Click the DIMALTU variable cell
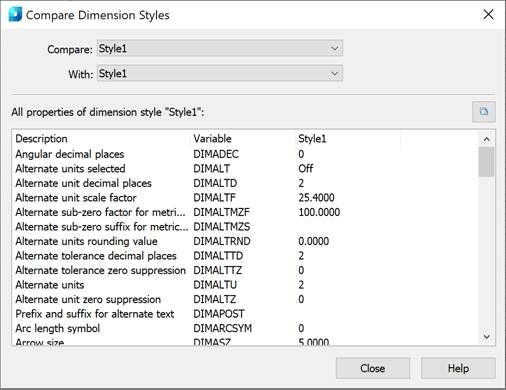The width and height of the screenshot is (506, 390). 215,285
